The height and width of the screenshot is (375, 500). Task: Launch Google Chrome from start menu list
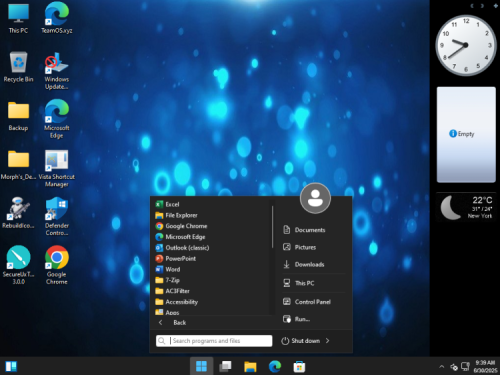(x=211, y=226)
